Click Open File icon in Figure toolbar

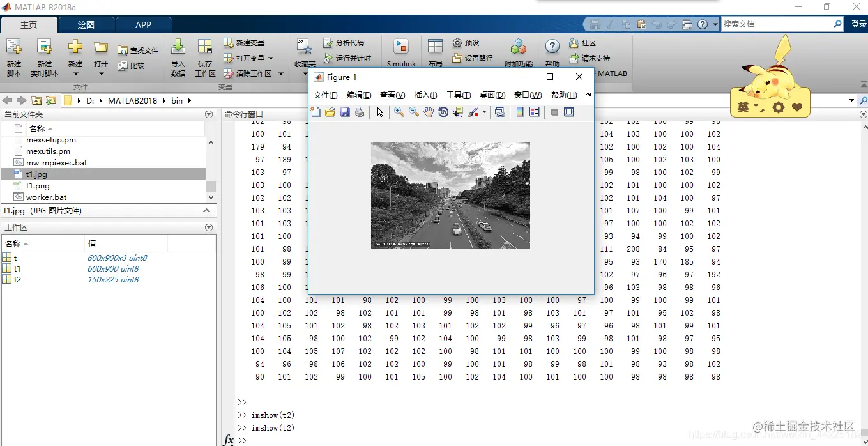(x=330, y=112)
